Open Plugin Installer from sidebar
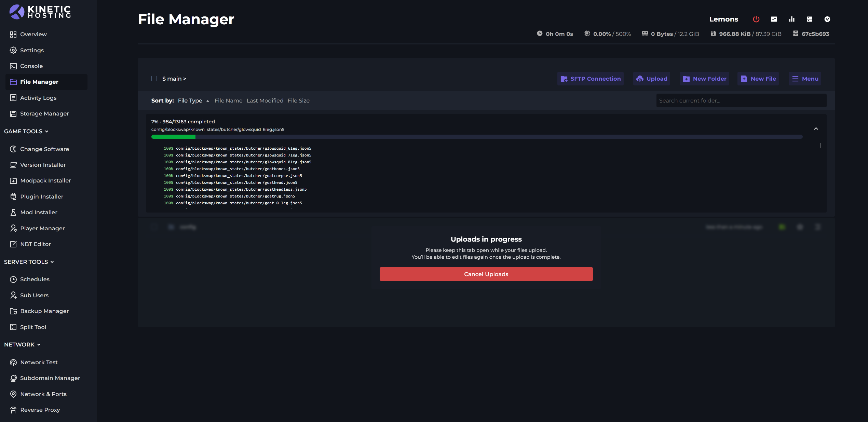This screenshot has width=868, height=422. [x=41, y=196]
